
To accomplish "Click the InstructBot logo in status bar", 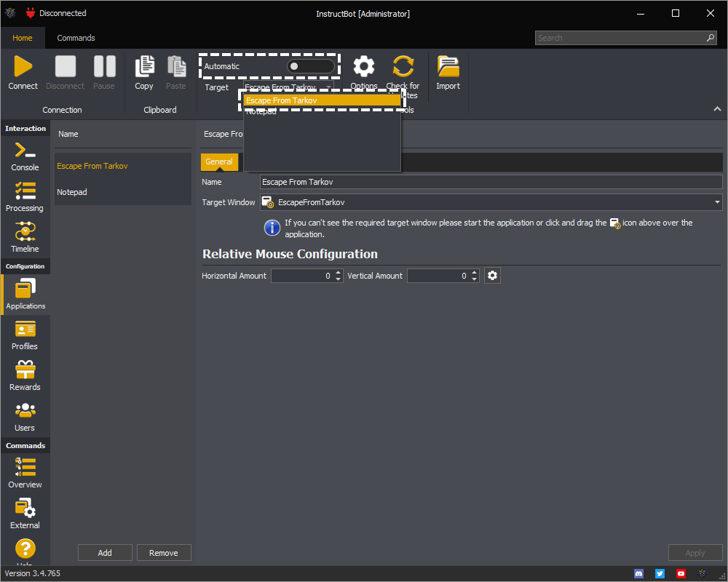I will coord(702,574).
